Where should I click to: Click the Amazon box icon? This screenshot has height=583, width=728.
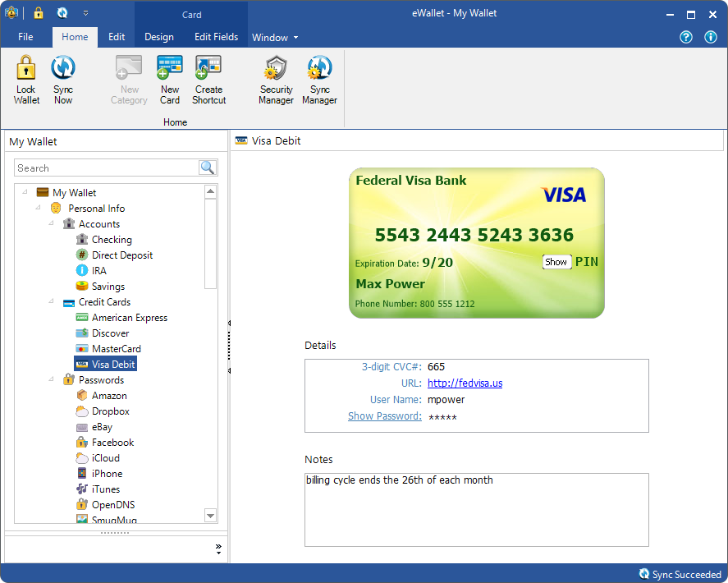click(82, 395)
